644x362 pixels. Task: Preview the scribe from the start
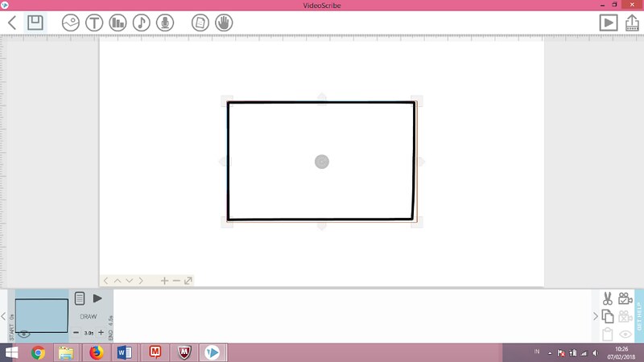click(609, 23)
